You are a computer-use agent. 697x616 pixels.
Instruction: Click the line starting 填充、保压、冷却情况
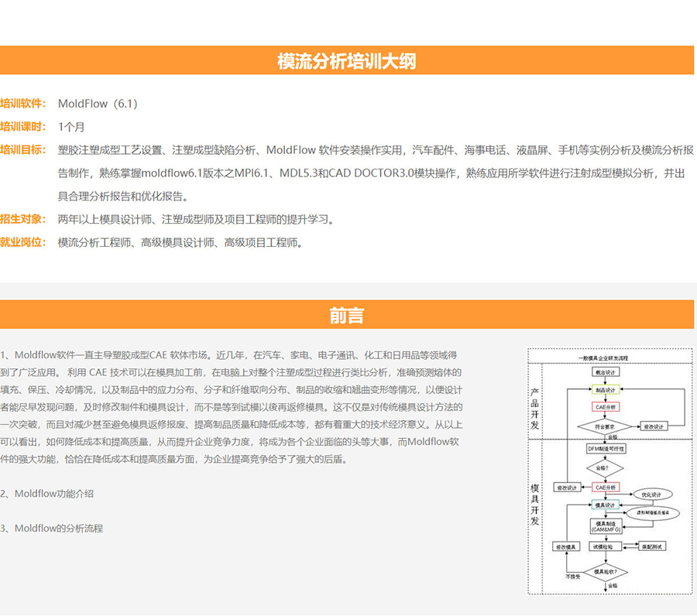point(231,389)
